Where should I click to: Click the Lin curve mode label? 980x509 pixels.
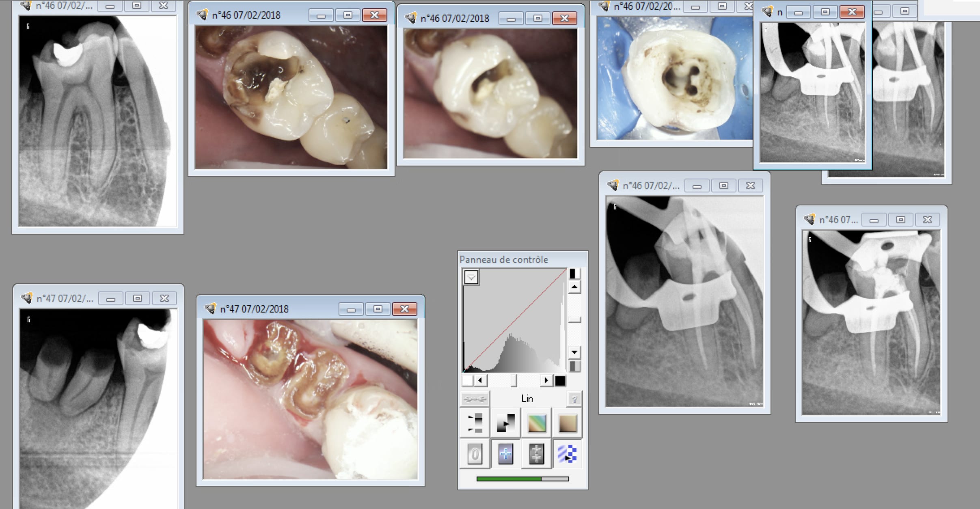coord(527,399)
